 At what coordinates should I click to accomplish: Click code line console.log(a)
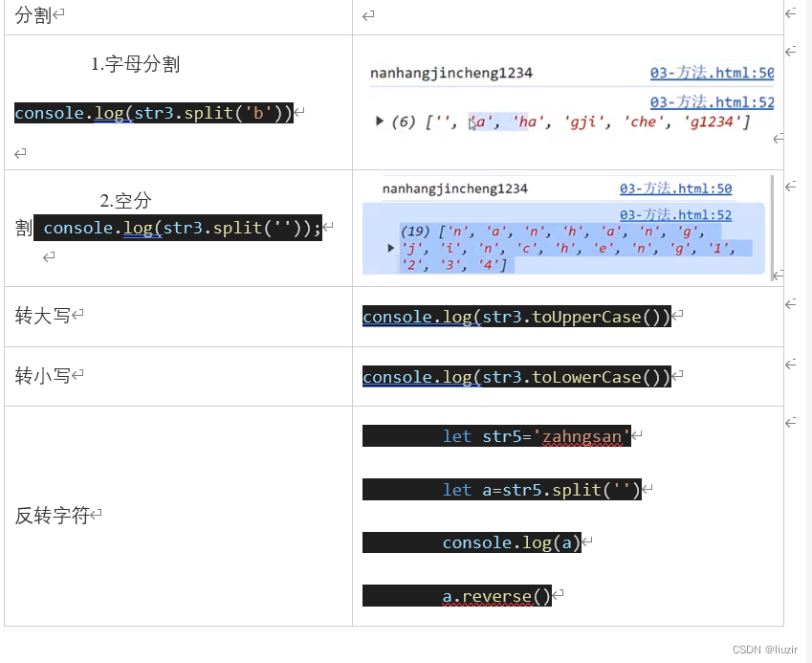coord(472,542)
